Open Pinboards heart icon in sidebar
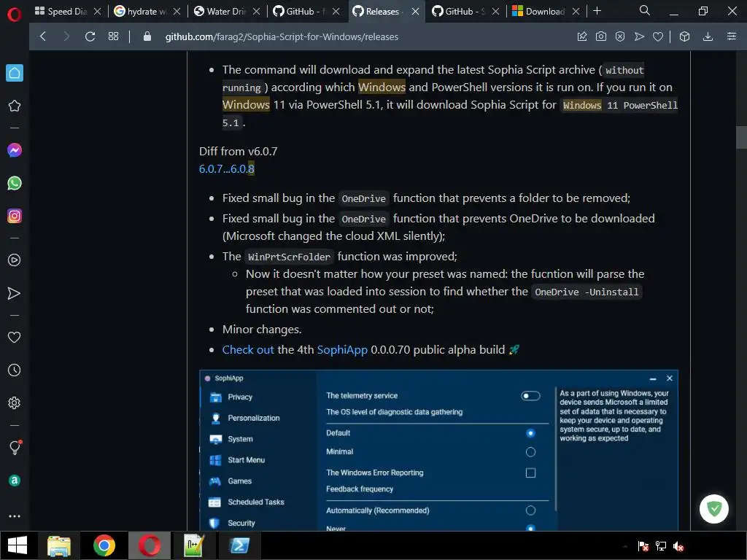This screenshot has height=560, width=747. 15,337
